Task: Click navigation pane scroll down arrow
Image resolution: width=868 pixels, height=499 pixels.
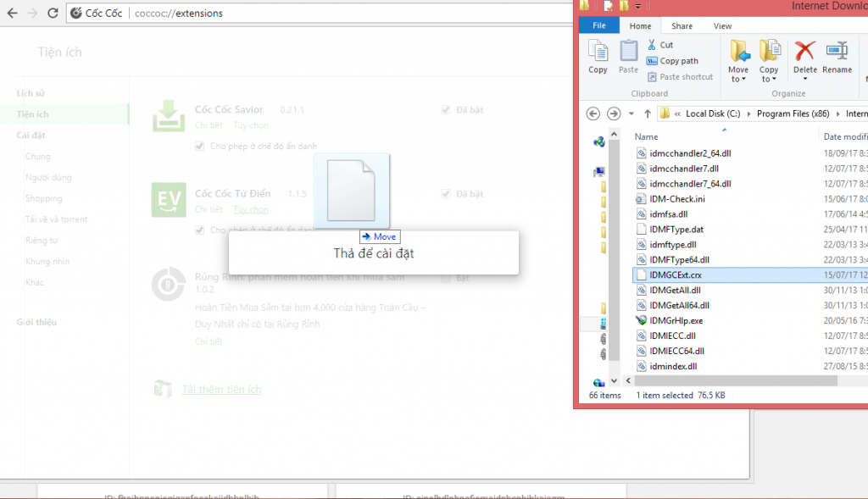Action: pyautogui.click(x=614, y=380)
